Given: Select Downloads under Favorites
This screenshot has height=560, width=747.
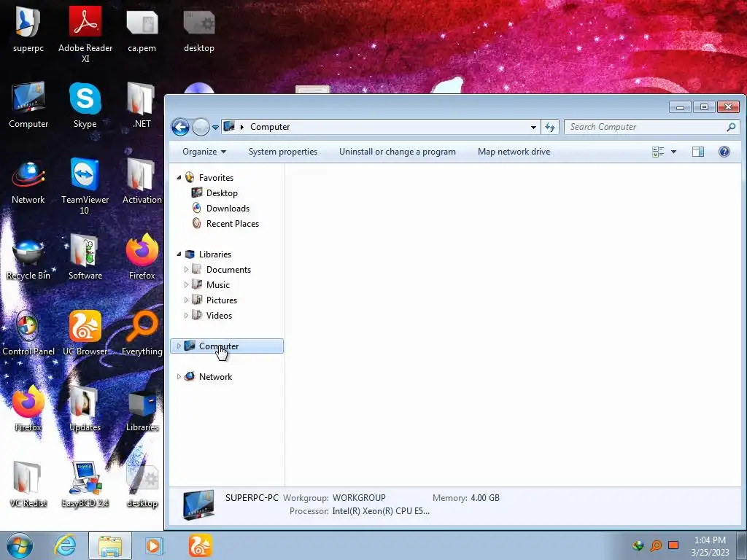Looking at the screenshot, I should tap(228, 208).
